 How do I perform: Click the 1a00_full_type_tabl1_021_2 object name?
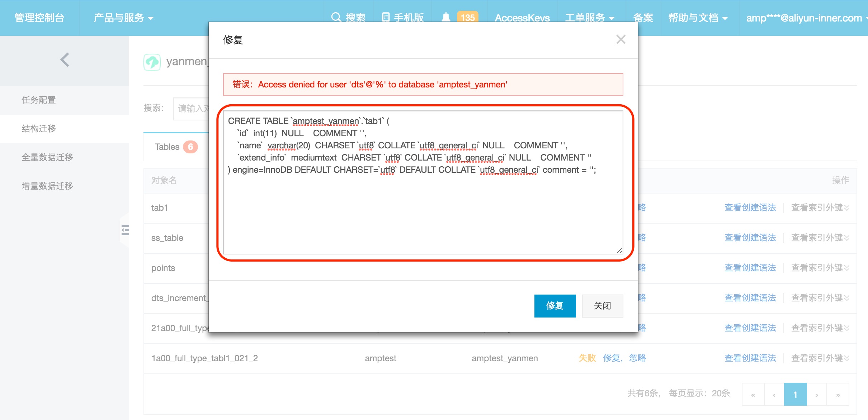click(204, 358)
